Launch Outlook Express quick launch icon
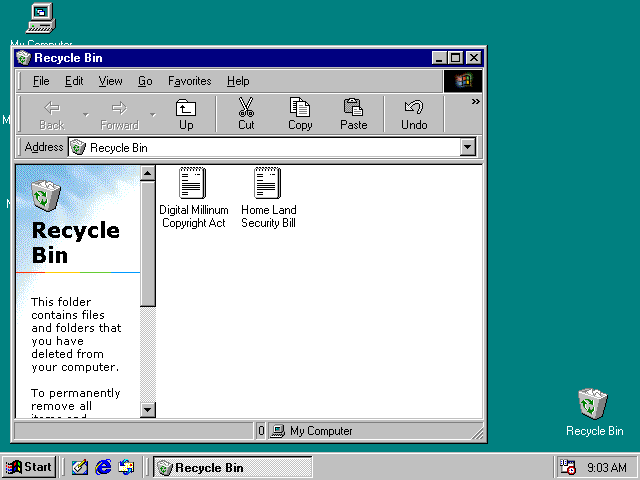 pos(126,467)
